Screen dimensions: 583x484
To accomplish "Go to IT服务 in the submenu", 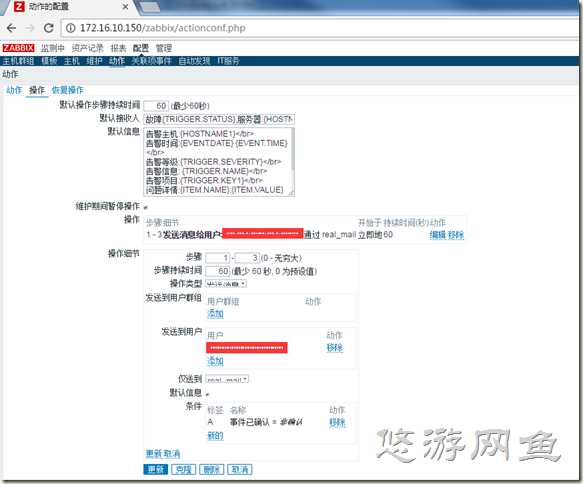I will 228,61.
